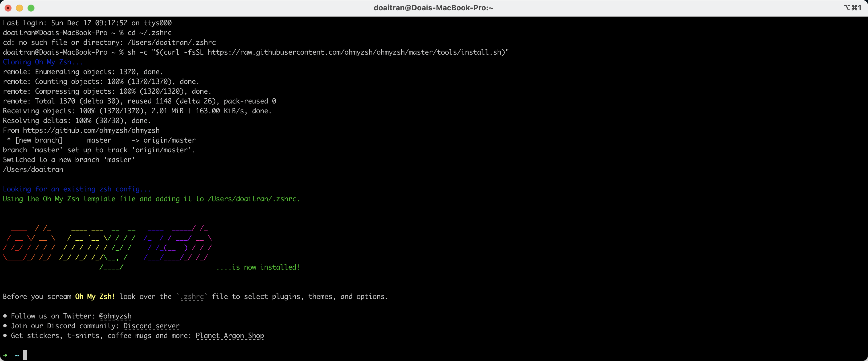
Task: Click the 'Last login: Sun Dec 17' line
Action: coord(87,23)
